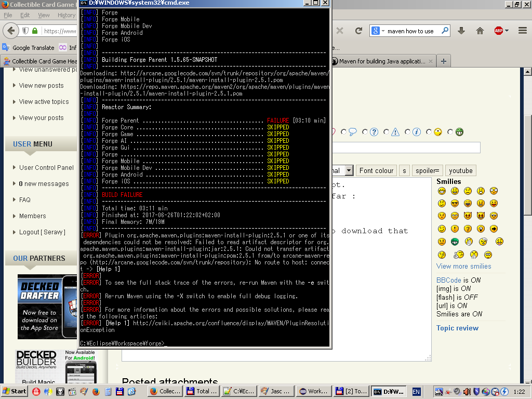Insert the green grinning smiley
The image size is (532, 399).
[x=455, y=242]
